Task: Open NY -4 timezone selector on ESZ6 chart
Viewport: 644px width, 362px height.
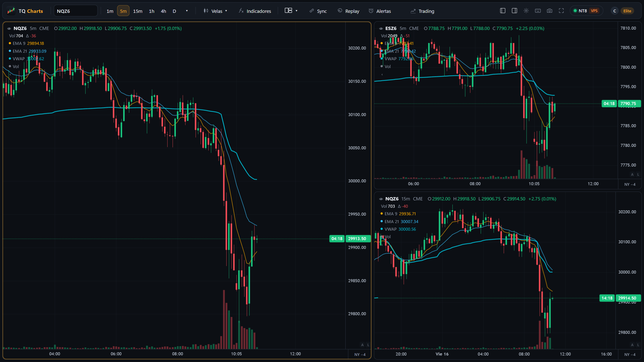Action: coord(630,184)
